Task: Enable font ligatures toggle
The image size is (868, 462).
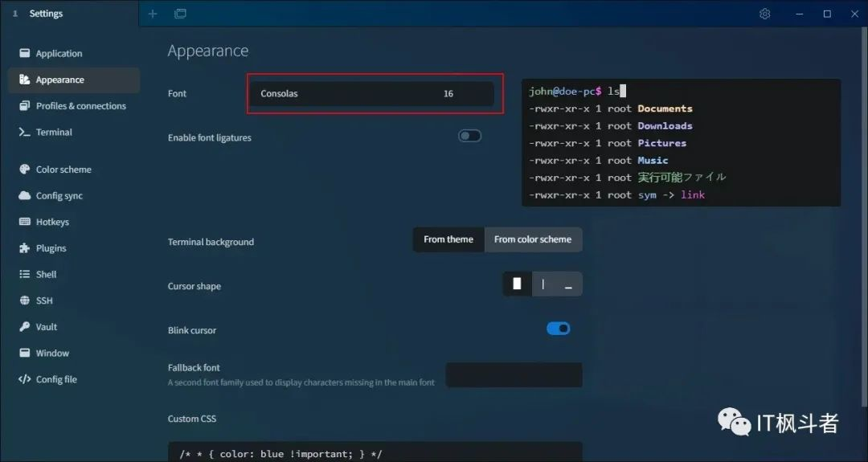Action: (469, 136)
